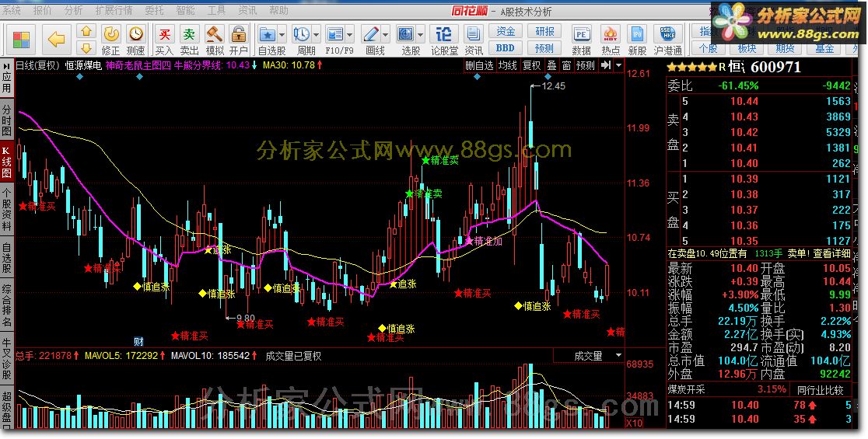This screenshot has width=868, height=439.
Task: Click the 修正 refresh icon
Action: (110, 34)
